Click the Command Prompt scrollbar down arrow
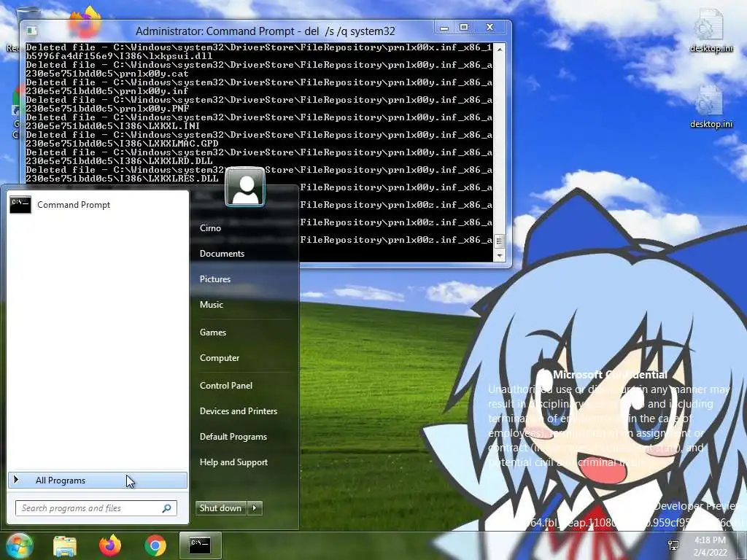 tap(499, 256)
